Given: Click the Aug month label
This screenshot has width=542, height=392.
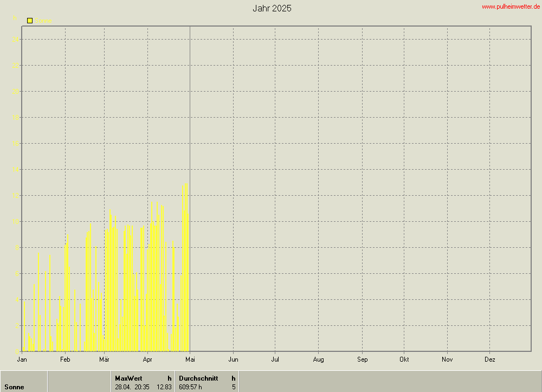Looking at the screenshot, I should pos(318,359).
